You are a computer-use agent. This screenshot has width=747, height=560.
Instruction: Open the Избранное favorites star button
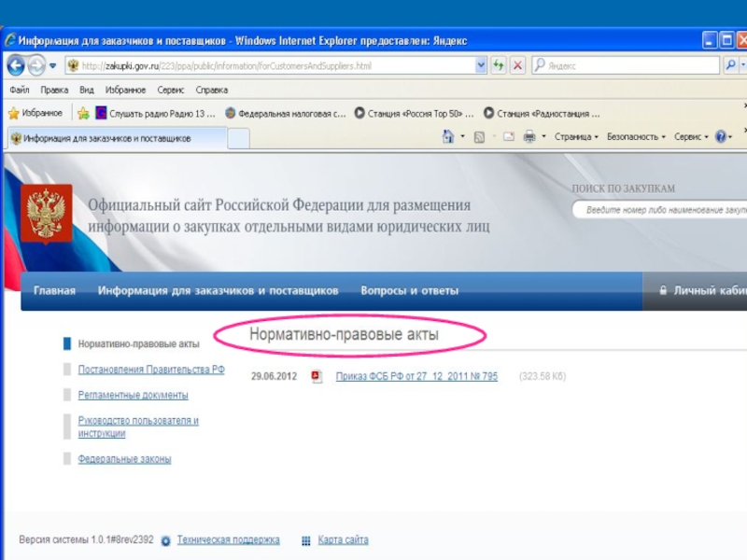[x=35, y=113]
